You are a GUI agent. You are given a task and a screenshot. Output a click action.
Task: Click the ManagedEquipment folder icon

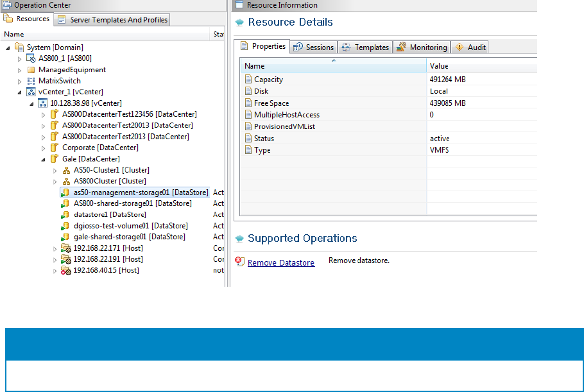click(x=31, y=70)
